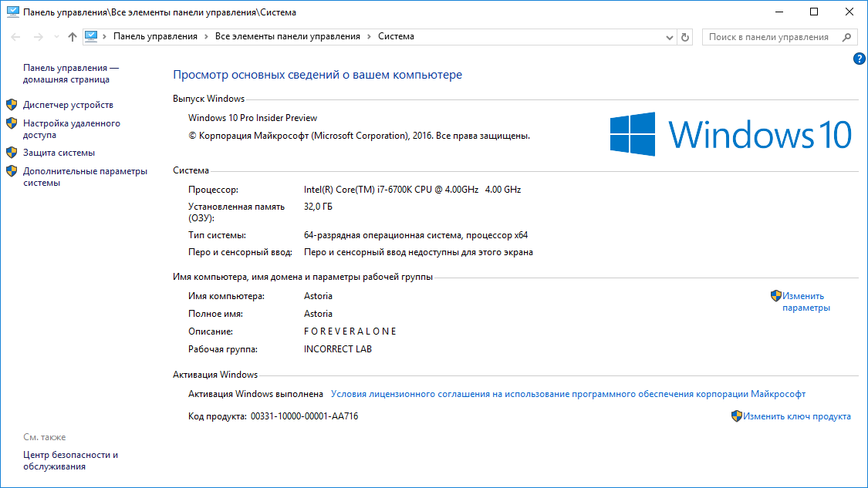
Task: Open the Microsoft license agreement terms link
Action: click(568, 394)
